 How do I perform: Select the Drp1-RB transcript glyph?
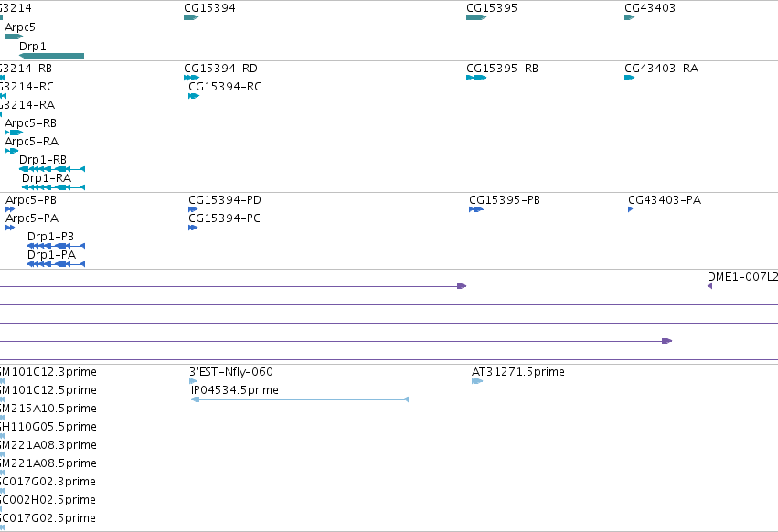tap(52, 169)
